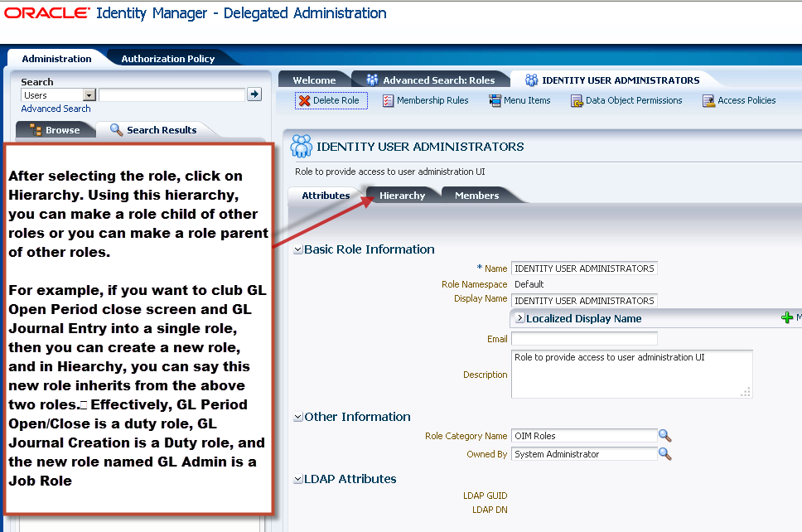Click the Name input field
The width and height of the screenshot is (802, 532).
tap(584, 268)
